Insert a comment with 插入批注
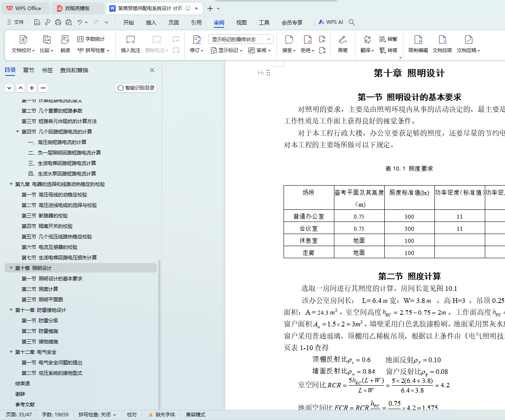The height and width of the screenshot is (420, 505). point(131,44)
